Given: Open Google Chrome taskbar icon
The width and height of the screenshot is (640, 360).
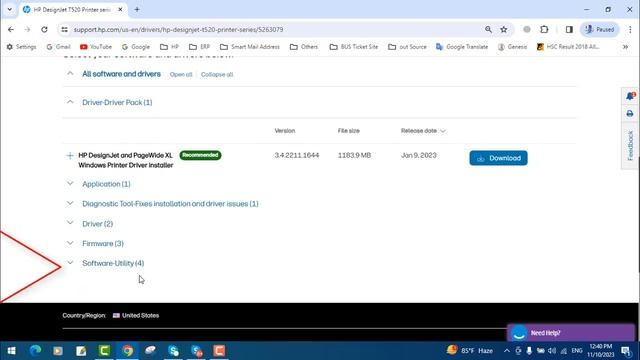Looking at the screenshot, I should (127, 351).
